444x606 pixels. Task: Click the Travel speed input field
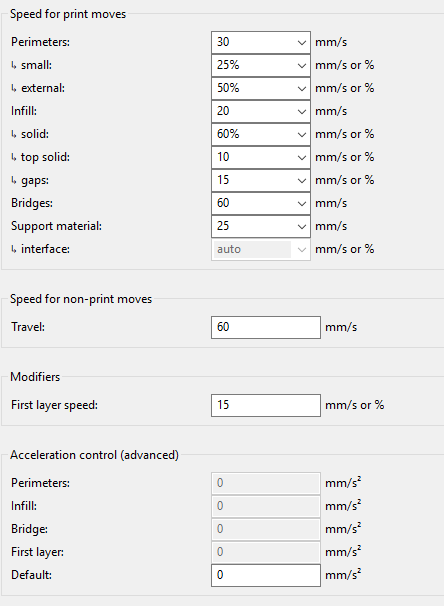pyautogui.click(x=266, y=327)
